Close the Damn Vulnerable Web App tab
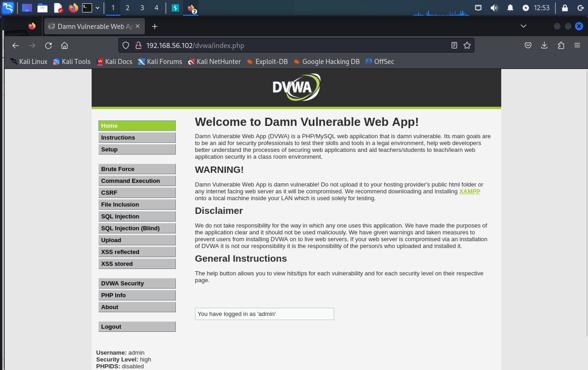The height and width of the screenshot is (370, 588). pyautogui.click(x=138, y=26)
